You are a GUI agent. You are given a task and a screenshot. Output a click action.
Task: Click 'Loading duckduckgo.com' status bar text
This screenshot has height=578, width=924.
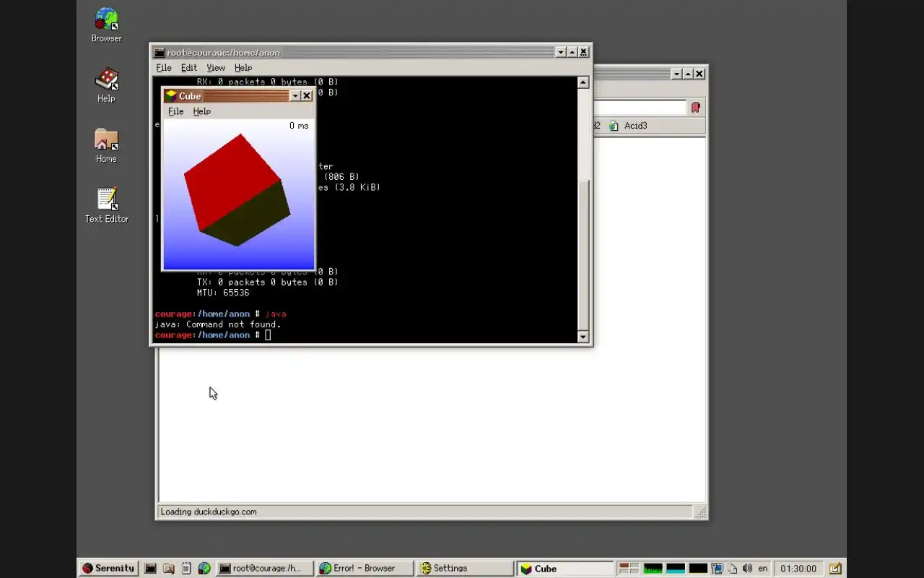209,512
